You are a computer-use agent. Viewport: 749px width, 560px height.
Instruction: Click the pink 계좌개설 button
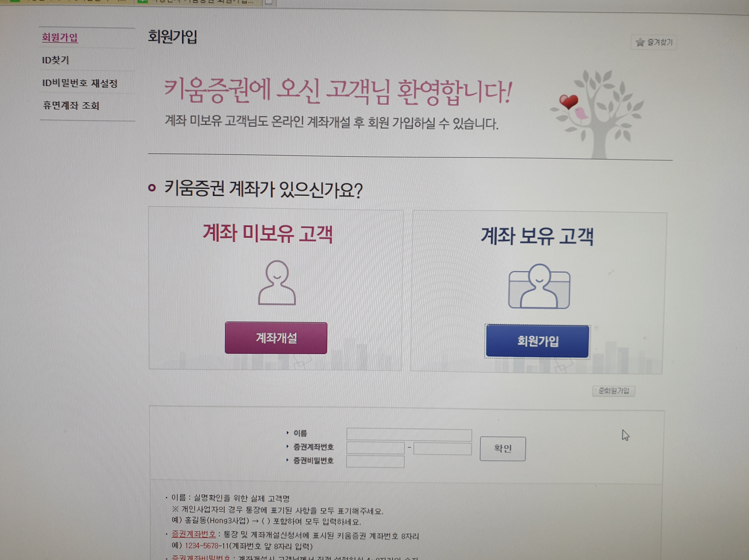(276, 338)
